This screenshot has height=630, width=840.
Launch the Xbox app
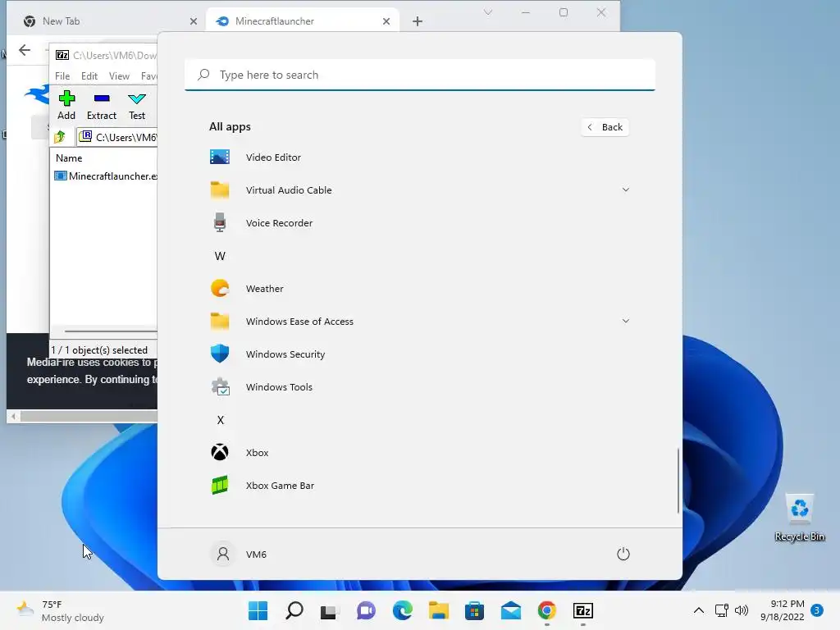418,453
